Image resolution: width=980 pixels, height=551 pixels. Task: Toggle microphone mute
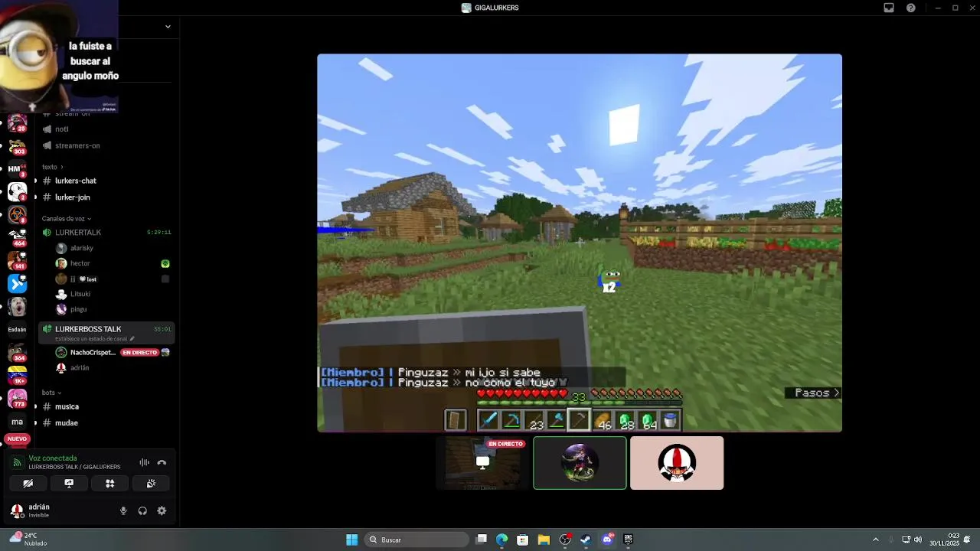(x=123, y=510)
